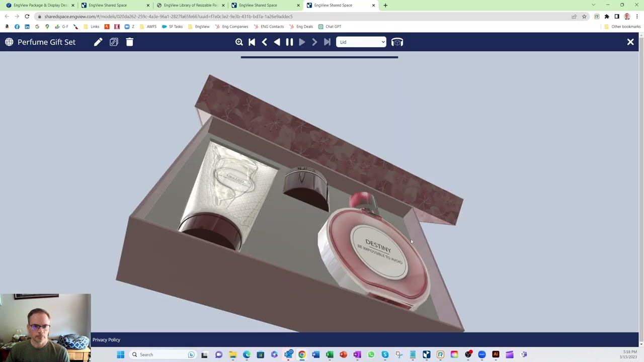This screenshot has height=362, width=644.
Task: Open WhatsApp from taskbar
Action: pyautogui.click(x=371, y=354)
